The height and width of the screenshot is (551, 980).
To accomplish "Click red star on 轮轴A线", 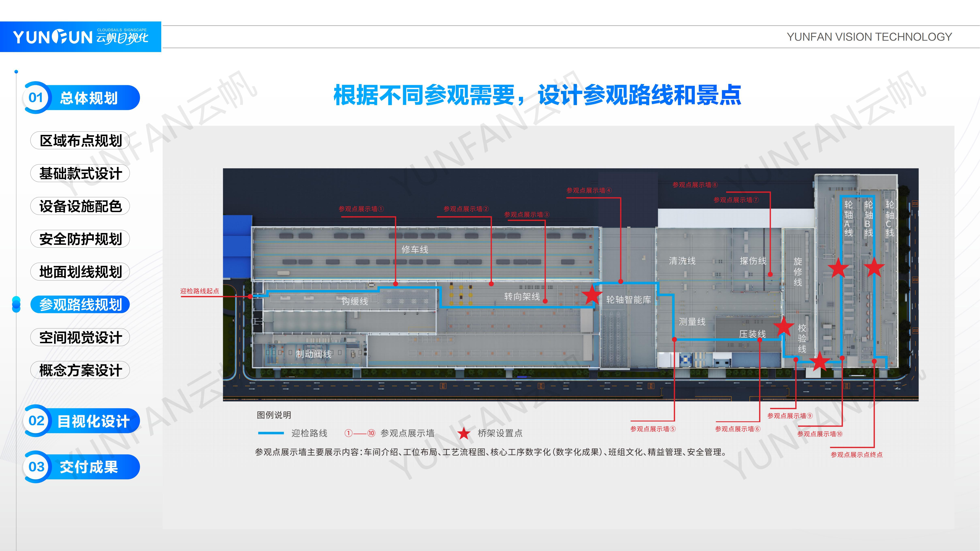I will [x=838, y=268].
